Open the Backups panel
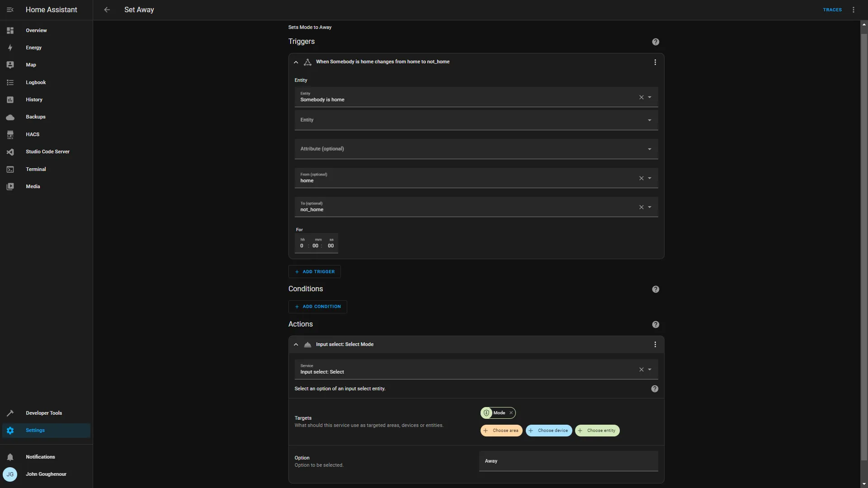Viewport: 868px width, 488px height. pos(46,117)
